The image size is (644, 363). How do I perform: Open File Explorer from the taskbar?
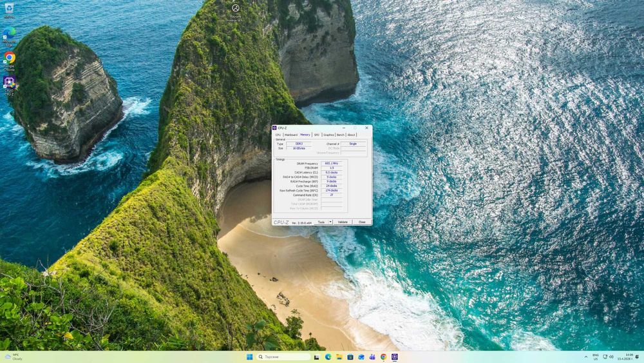339,357
